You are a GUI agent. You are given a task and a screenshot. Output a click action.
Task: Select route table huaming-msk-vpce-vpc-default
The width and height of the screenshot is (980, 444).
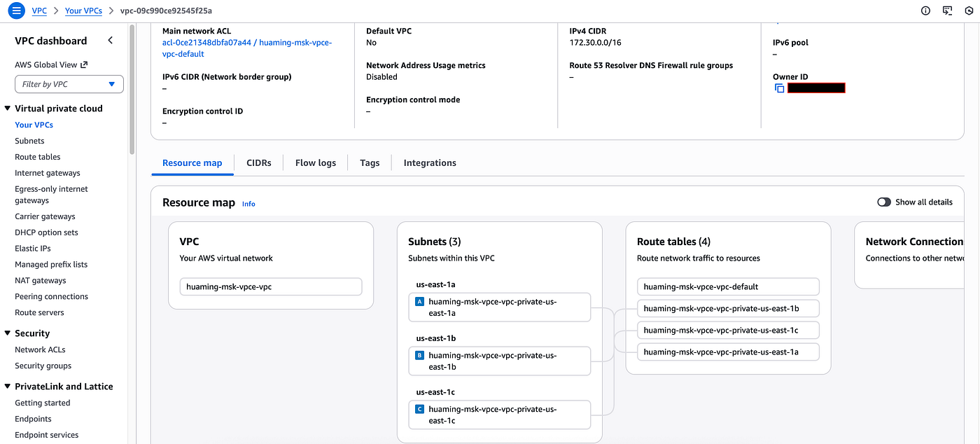tap(728, 286)
